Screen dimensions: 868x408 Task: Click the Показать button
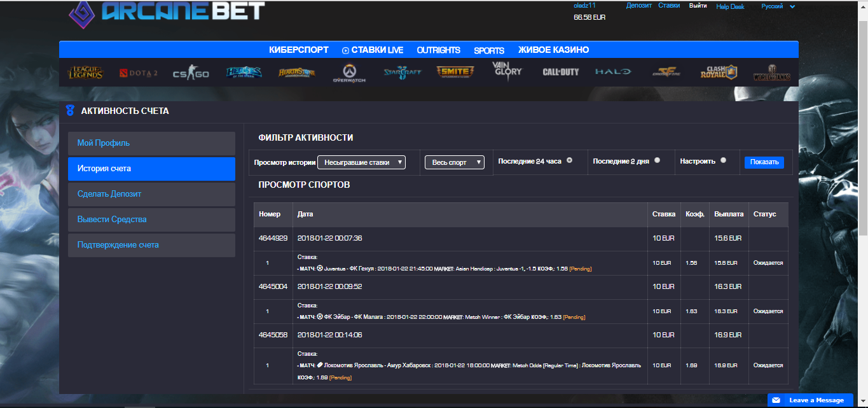click(x=764, y=162)
